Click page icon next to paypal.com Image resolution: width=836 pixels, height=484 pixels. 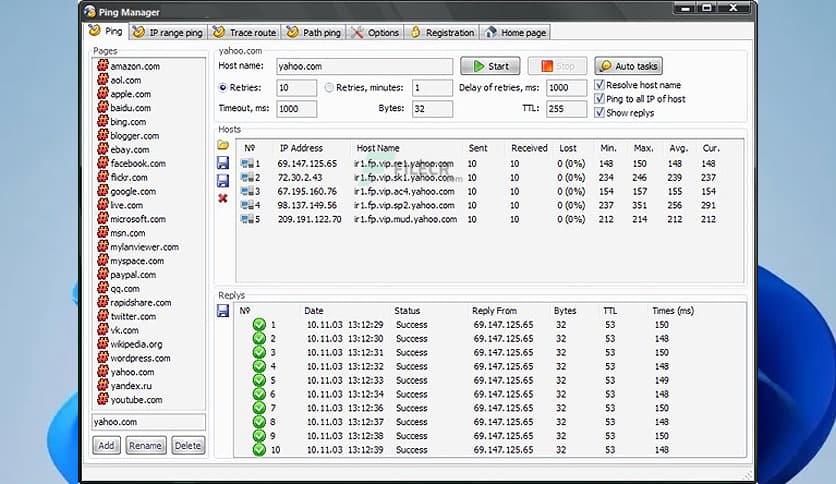click(x=102, y=275)
